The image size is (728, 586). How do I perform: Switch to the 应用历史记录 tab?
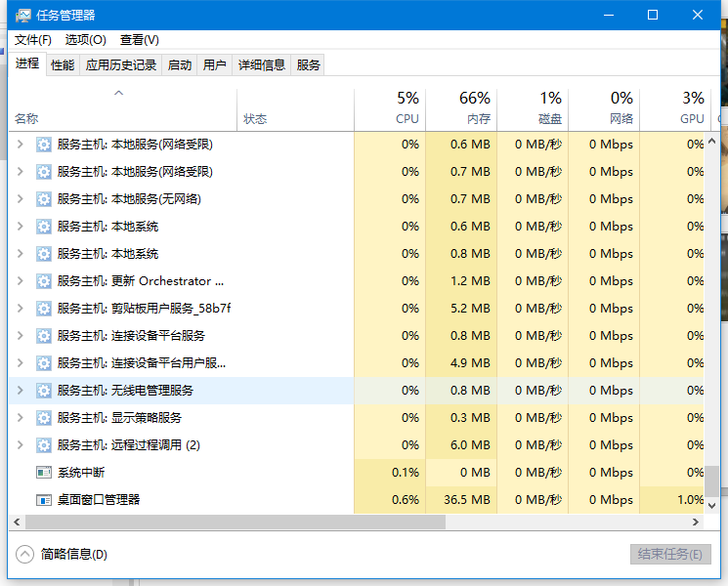[121, 65]
